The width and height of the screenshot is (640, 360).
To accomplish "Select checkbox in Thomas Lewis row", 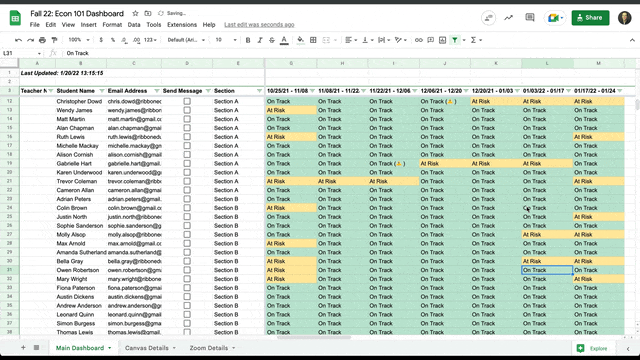I will coord(187,332).
